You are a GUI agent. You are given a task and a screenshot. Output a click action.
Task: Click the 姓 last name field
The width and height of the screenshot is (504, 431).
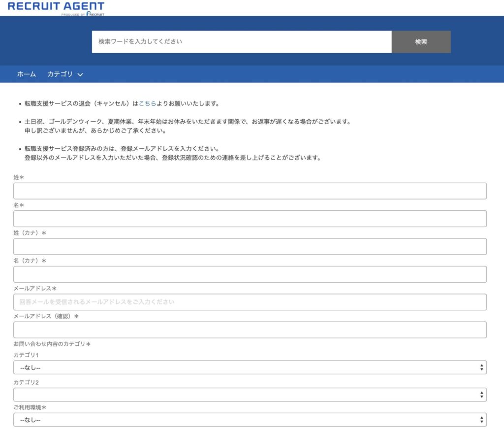(250, 191)
